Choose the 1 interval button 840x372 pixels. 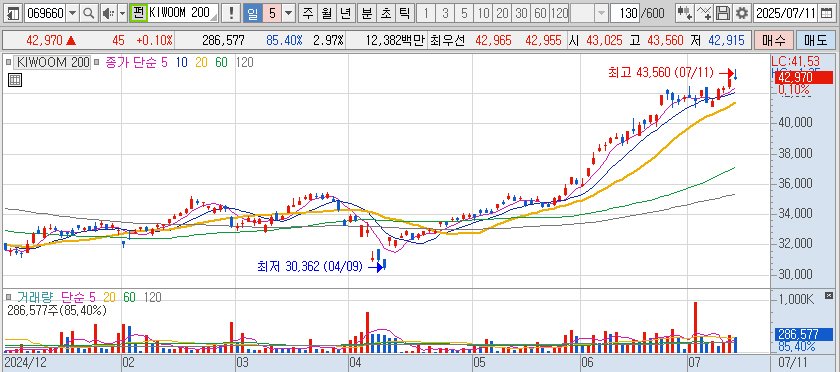pyautogui.click(x=425, y=12)
